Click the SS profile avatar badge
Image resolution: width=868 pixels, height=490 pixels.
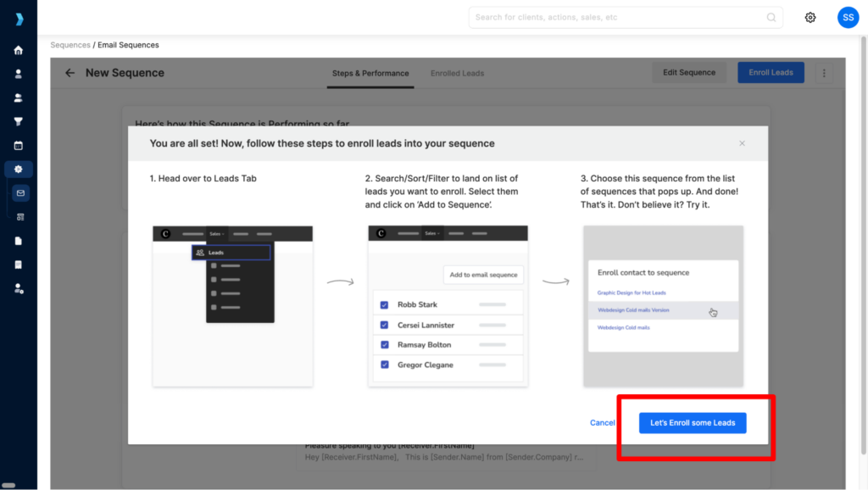(848, 17)
